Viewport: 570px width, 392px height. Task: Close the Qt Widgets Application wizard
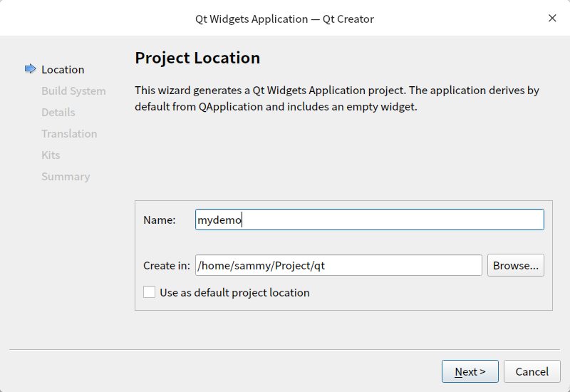[552, 19]
